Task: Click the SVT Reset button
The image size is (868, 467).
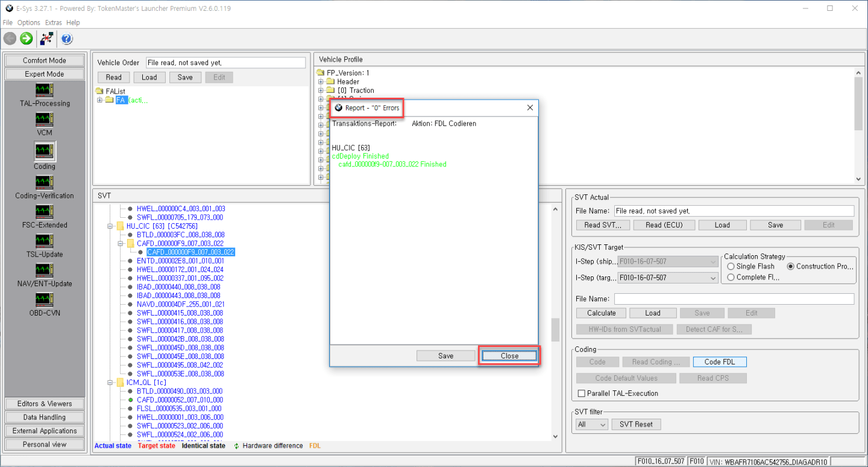Action: (x=636, y=424)
